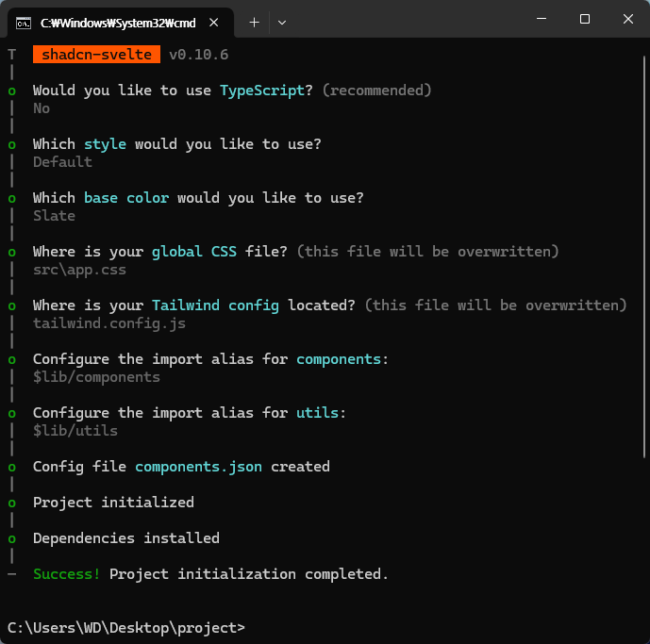Image resolution: width=650 pixels, height=644 pixels.
Task: Click the green marker beside 'Project initialized'
Action: click(12, 504)
